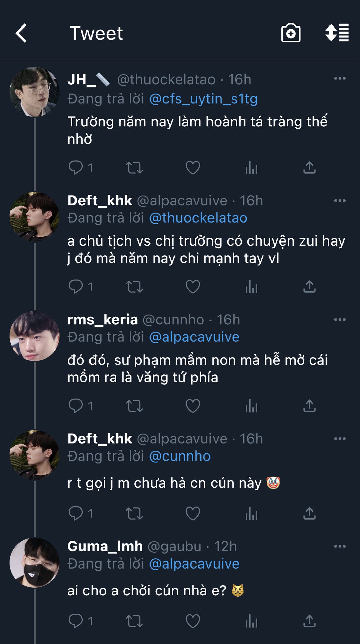Share the Guma_lmh tweet
This screenshot has width=360, height=644.
coord(309,621)
